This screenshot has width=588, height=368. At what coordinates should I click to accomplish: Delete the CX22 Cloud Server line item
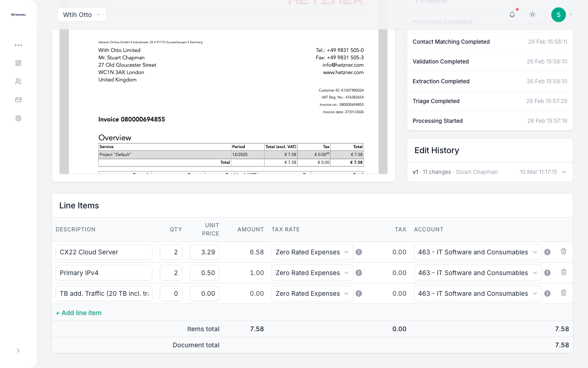[x=564, y=252]
